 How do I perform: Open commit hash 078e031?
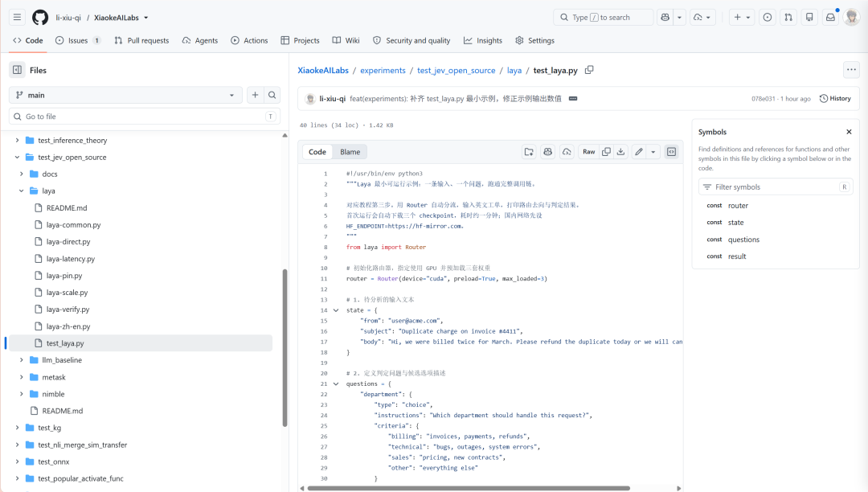pos(763,99)
